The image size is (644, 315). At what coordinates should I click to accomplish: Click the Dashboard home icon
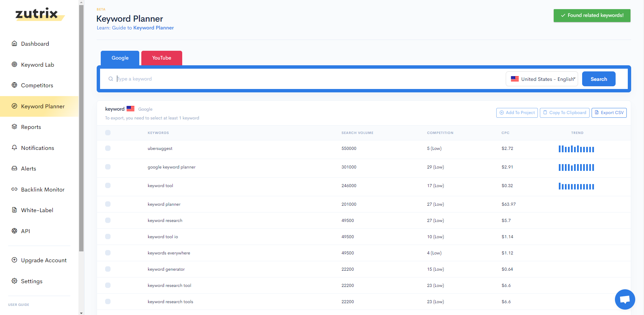pos(14,43)
